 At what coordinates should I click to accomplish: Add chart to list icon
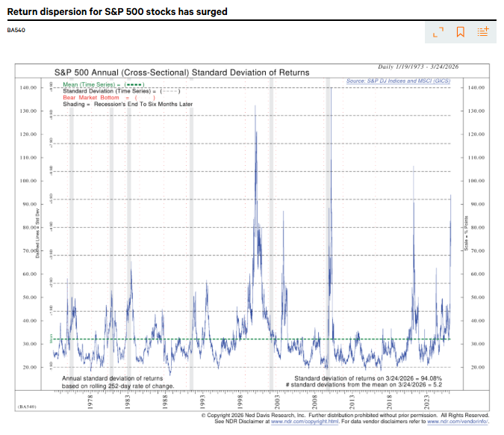click(x=483, y=31)
